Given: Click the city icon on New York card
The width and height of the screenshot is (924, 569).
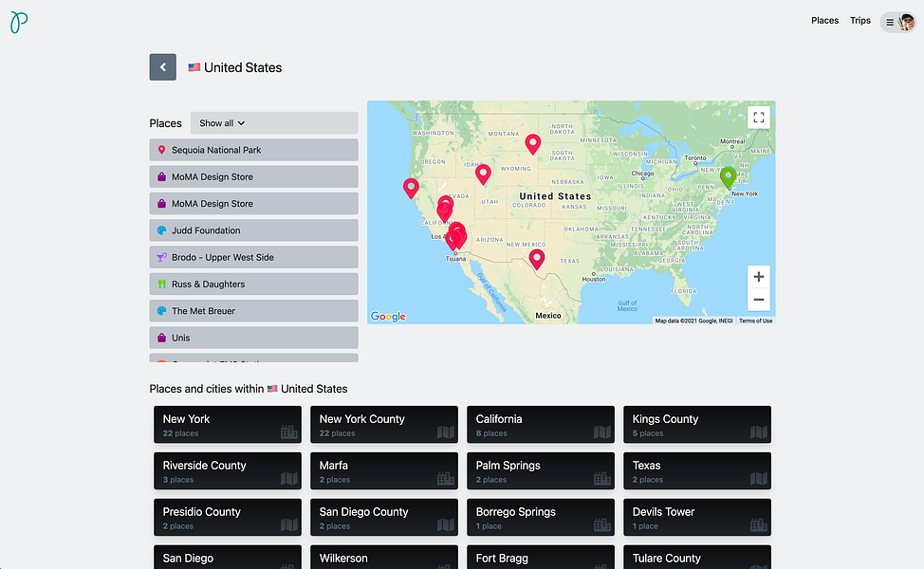Looking at the screenshot, I should [x=288, y=432].
